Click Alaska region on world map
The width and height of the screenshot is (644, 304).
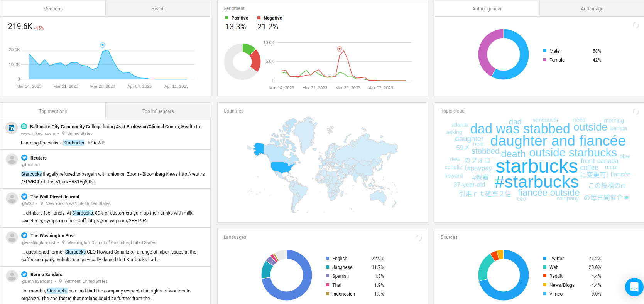click(259, 148)
